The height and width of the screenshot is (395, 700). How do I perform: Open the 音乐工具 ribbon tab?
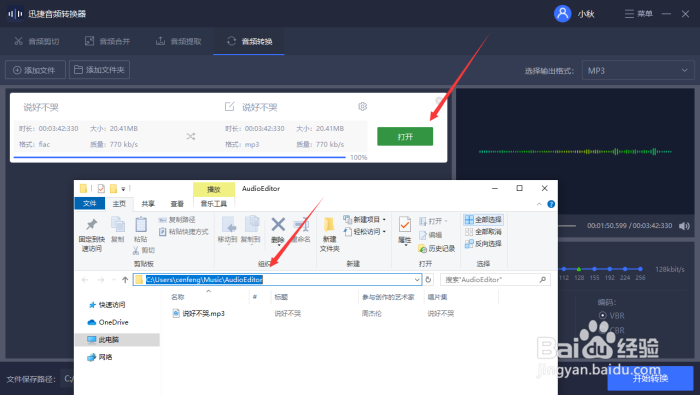[214, 204]
